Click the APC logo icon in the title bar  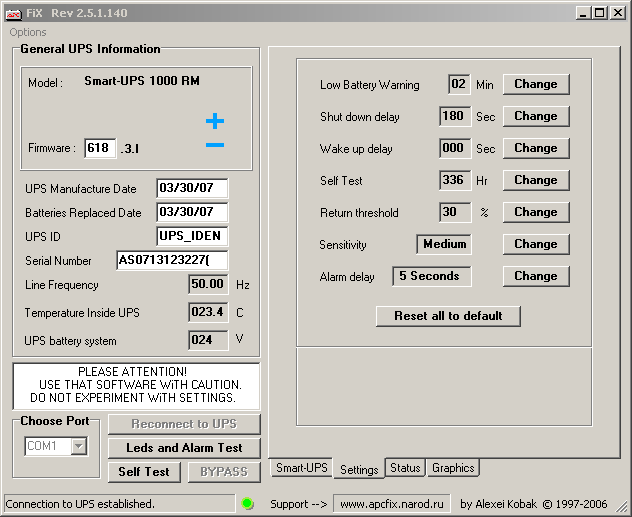coord(13,14)
